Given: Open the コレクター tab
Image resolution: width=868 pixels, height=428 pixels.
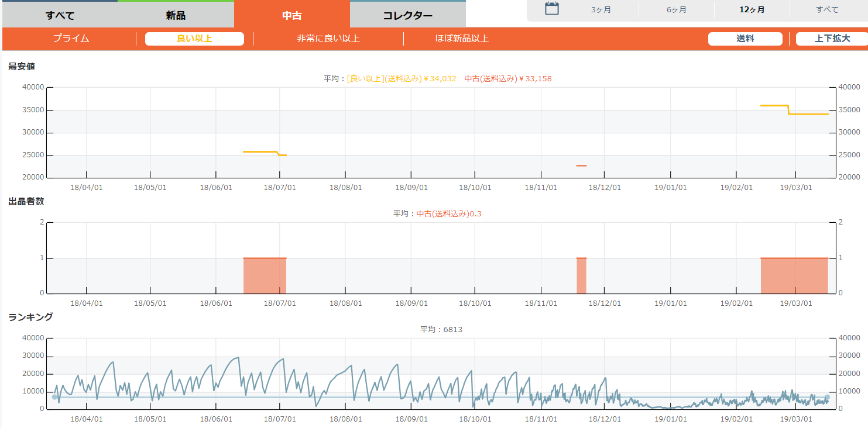Looking at the screenshot, I should (x=407, y=15).
